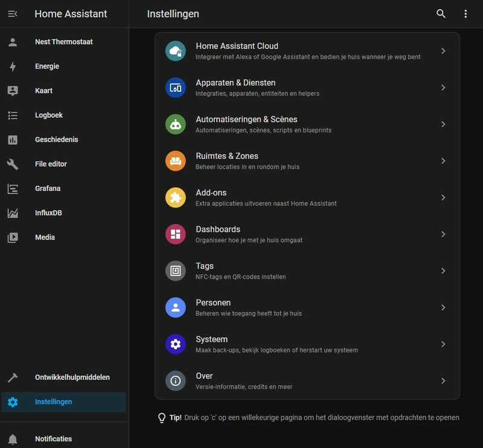Click the yellow Add-ons puzzle icon

pos(176,197)
